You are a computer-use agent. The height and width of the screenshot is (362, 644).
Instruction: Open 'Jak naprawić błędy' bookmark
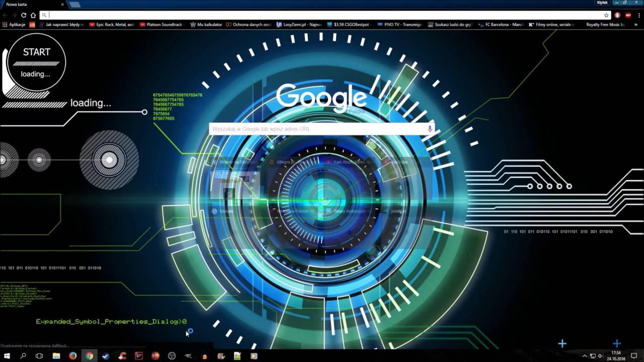point(61,24)
